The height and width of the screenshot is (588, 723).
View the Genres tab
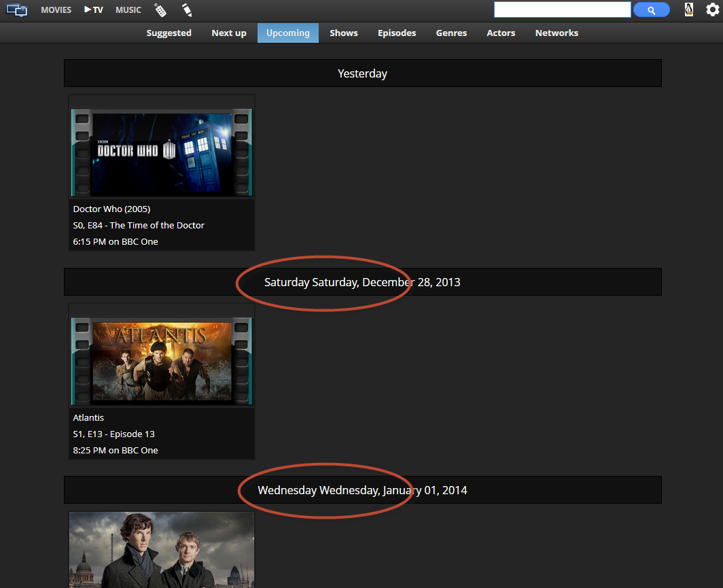point(451,33)
